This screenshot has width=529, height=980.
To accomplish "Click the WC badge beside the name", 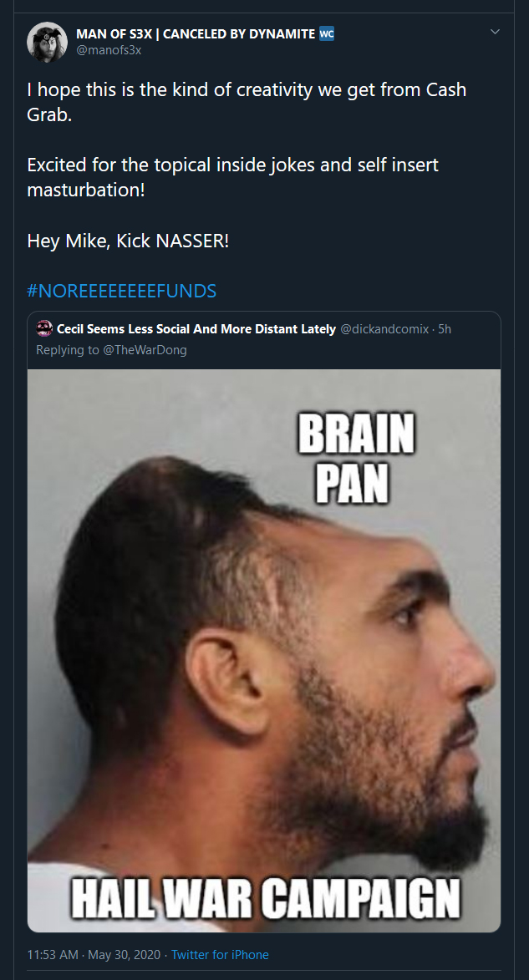I will click(x=327, y=33).
